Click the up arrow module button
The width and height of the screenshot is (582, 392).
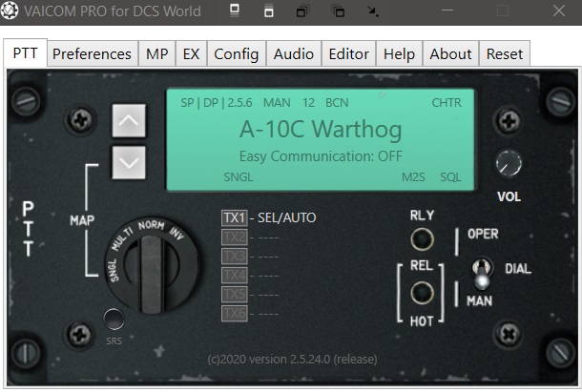(x=129, y=120)
